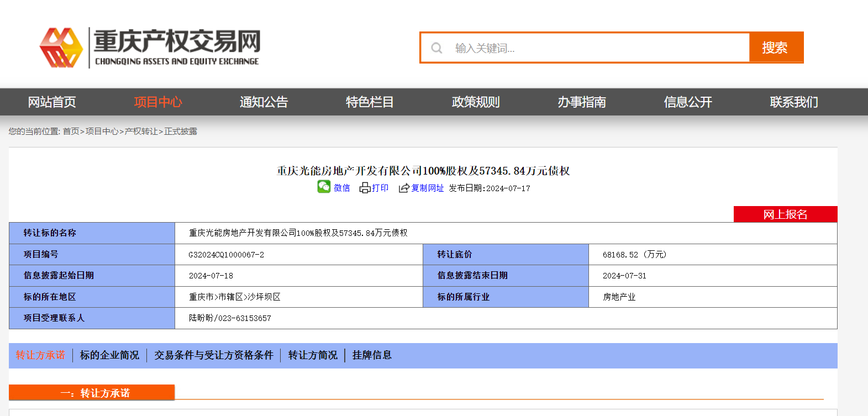
Task: Click industry value 房地产业
Action: pyautogui.click(x=619, y=297)
